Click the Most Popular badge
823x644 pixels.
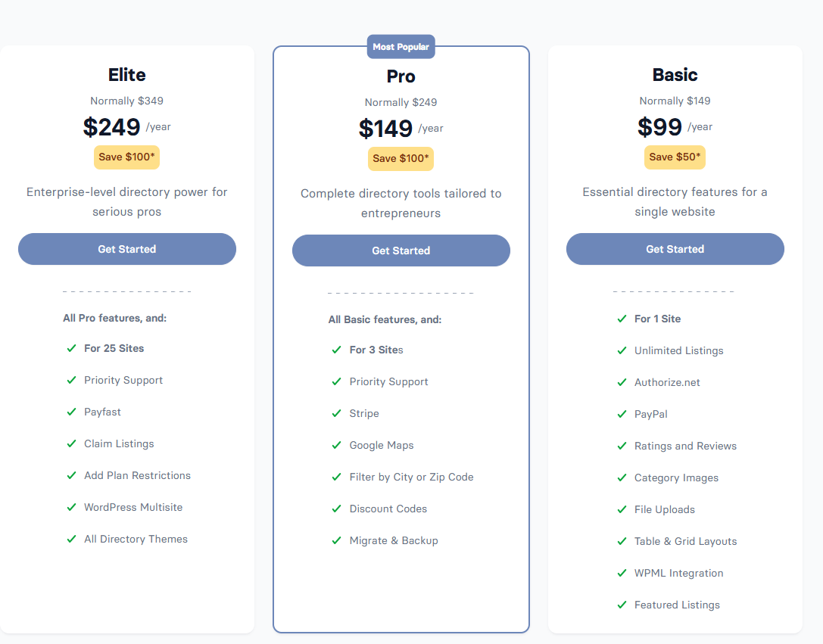(401, 47)
